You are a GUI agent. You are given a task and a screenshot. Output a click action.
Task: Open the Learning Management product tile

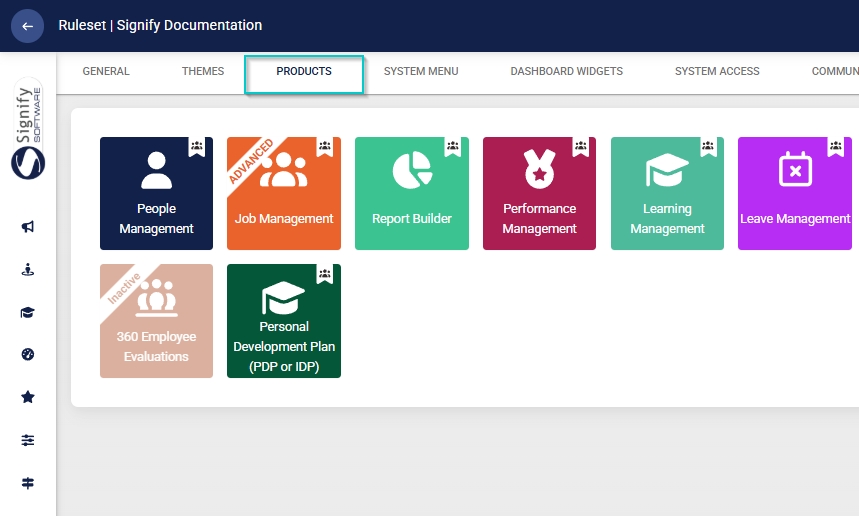tap(667, 193)
